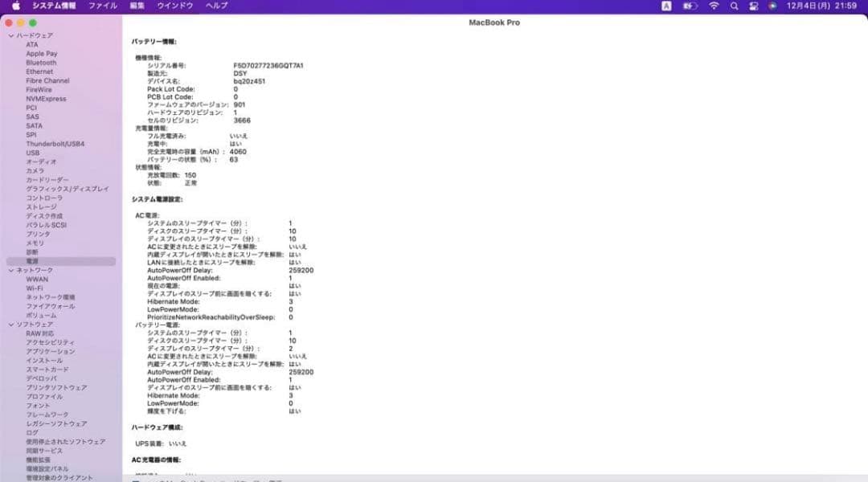Select ストレージ in the sidebar

(x=41, y=207)
